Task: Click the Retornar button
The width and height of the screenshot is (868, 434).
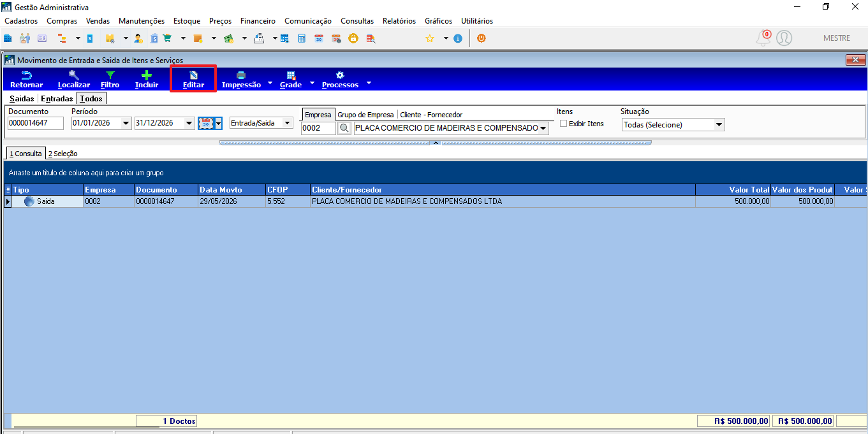Action: click(27, 79)
